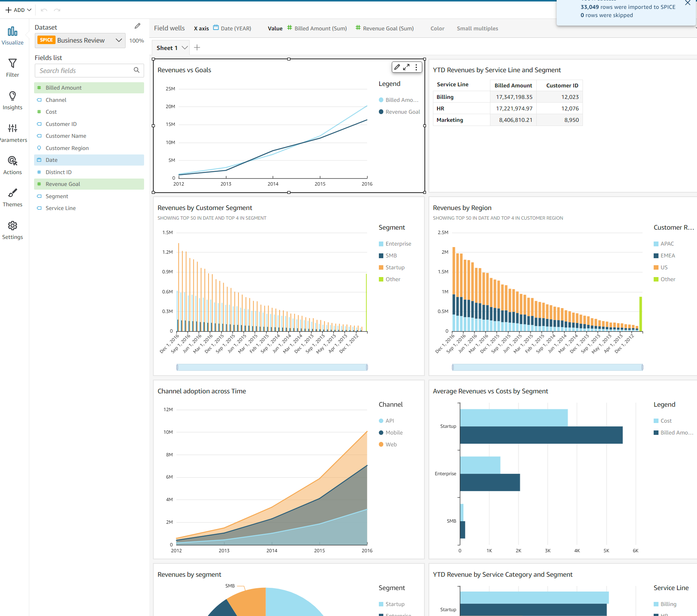Image resolution: width=697 pixels, height=616 pixels.
Task: Click the redo arrow icon
Action: 57,10
